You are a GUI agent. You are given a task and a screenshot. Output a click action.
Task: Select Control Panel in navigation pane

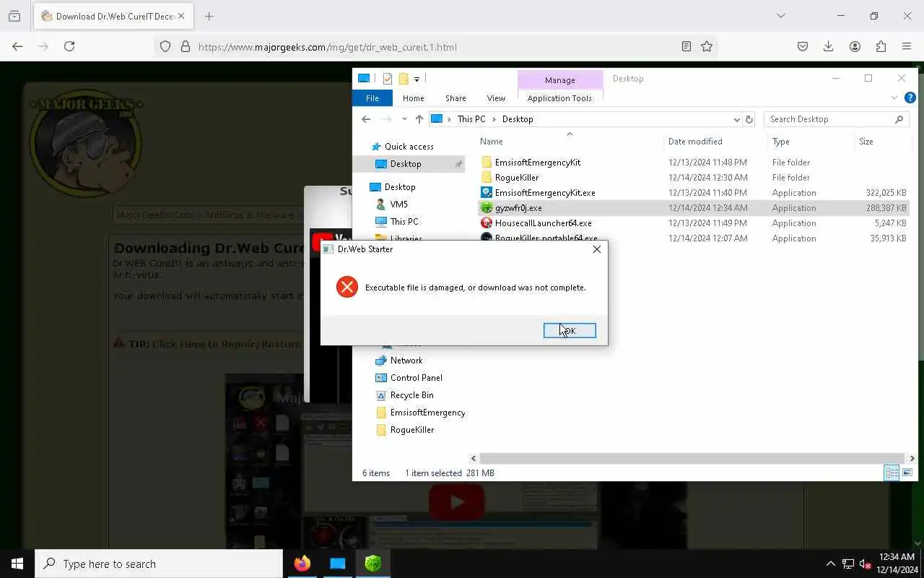(x=416, y=378)
